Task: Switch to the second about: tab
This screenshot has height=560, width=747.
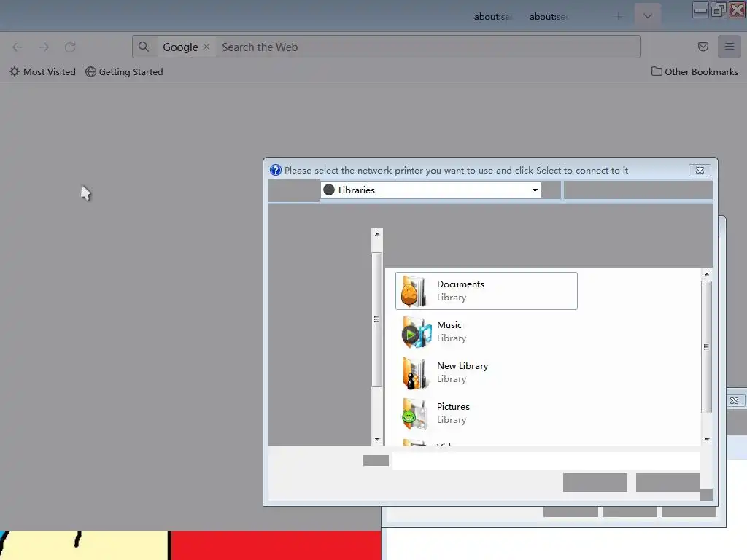Action: (549, 17)
